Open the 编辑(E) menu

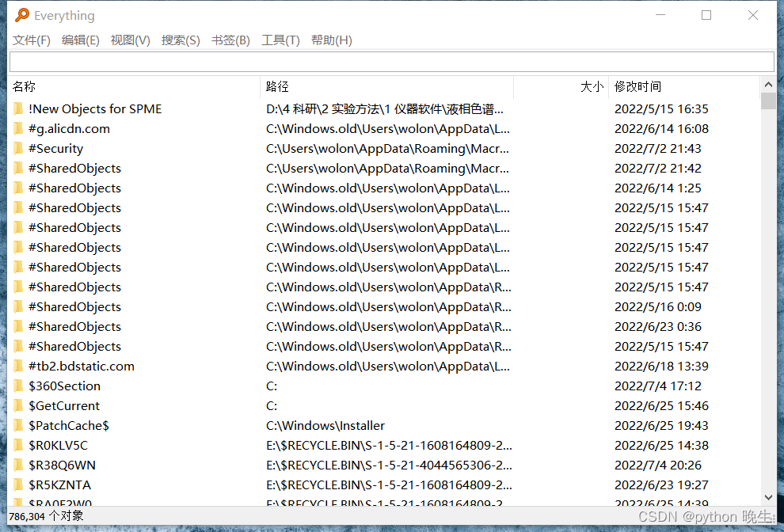pos(81,40)
